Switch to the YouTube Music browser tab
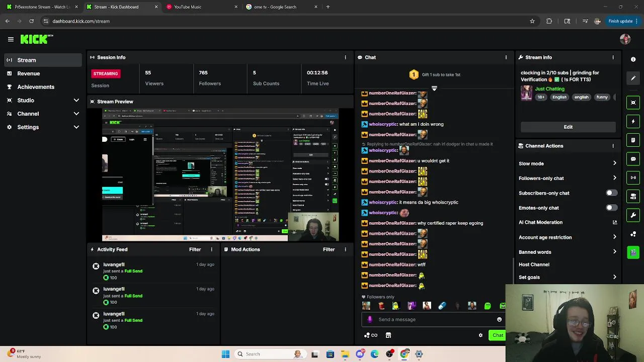 (x=202, y=7)
